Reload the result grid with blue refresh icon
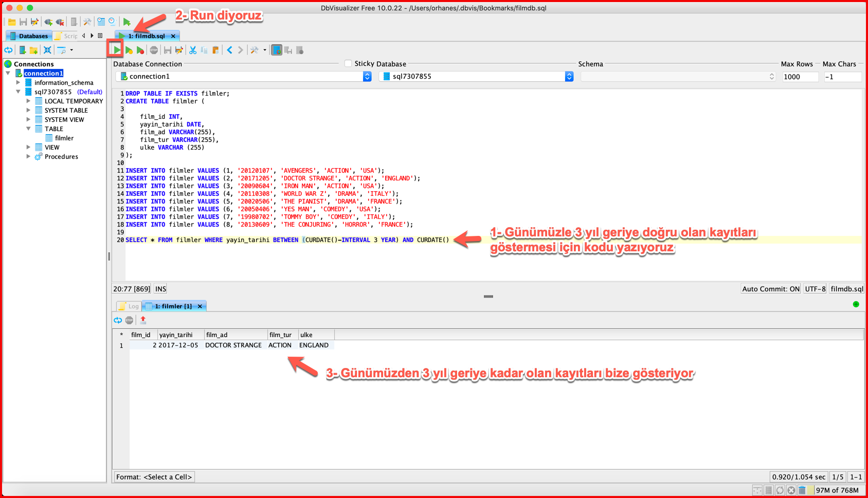 tap(118, 320)
